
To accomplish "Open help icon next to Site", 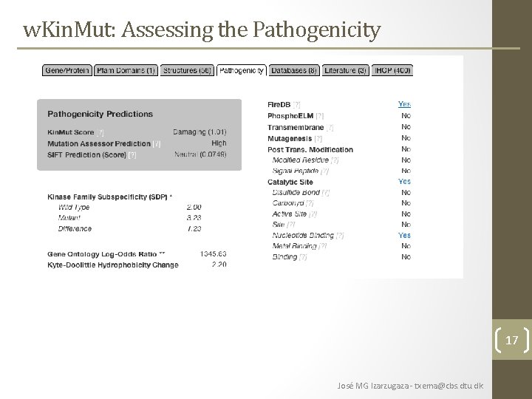I will click(x=291, y=225).
